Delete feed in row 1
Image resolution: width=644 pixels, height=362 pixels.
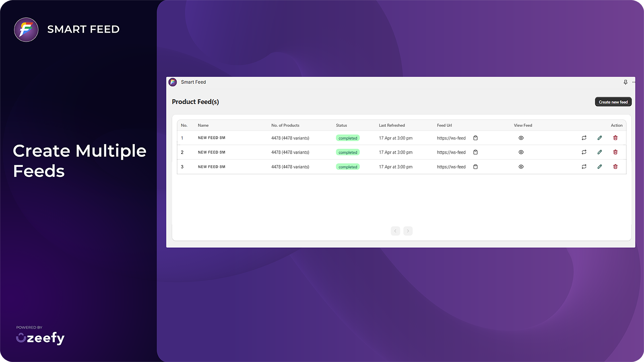pyautogui.click(x=615, y=138)
